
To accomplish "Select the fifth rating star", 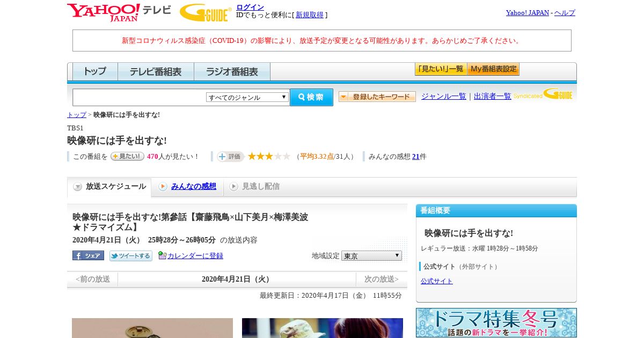I will tap(286, 156).
